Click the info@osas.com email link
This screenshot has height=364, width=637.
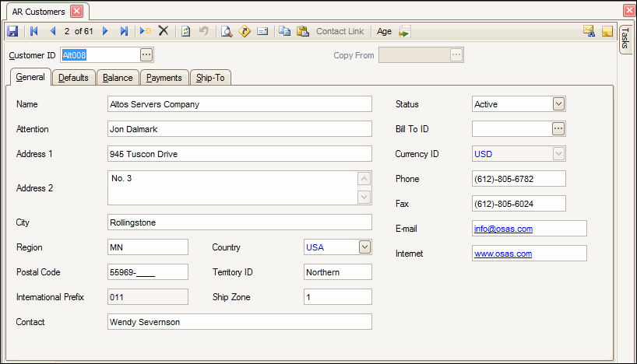[x=503, y=229]
